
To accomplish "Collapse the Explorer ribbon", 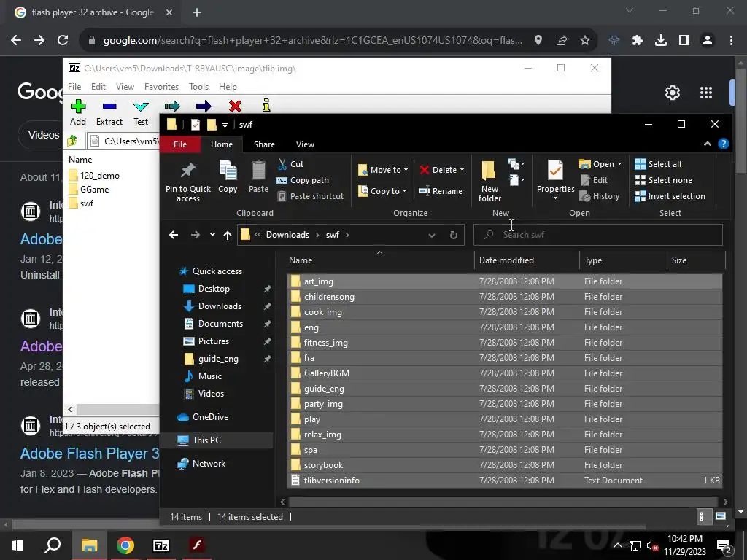I will [x=708, y=144].
